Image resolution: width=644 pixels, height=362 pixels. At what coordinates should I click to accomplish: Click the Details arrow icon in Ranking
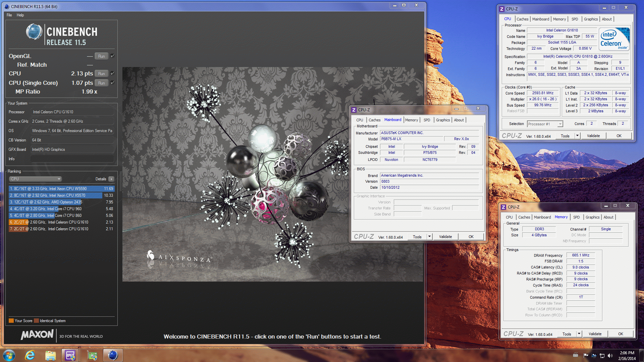pos(111,179)
